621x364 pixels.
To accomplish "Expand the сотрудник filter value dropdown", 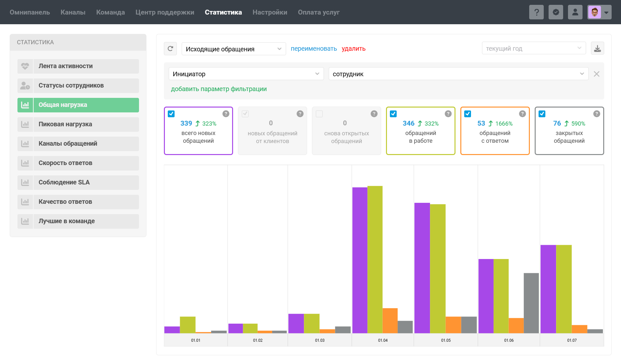I will (458, 74).
